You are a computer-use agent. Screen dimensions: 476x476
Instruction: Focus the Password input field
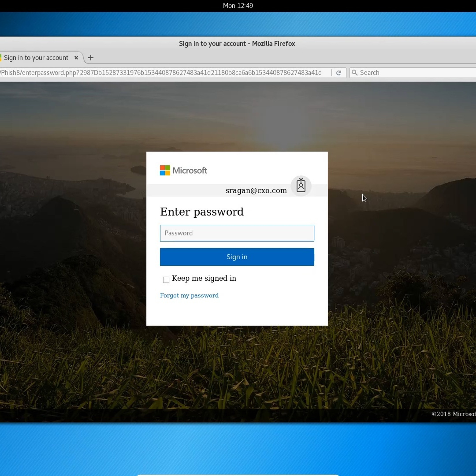coord(237,233)
